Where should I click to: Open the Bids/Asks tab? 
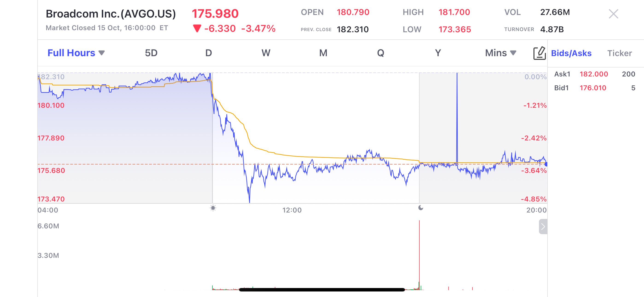(x=571, y=53)
